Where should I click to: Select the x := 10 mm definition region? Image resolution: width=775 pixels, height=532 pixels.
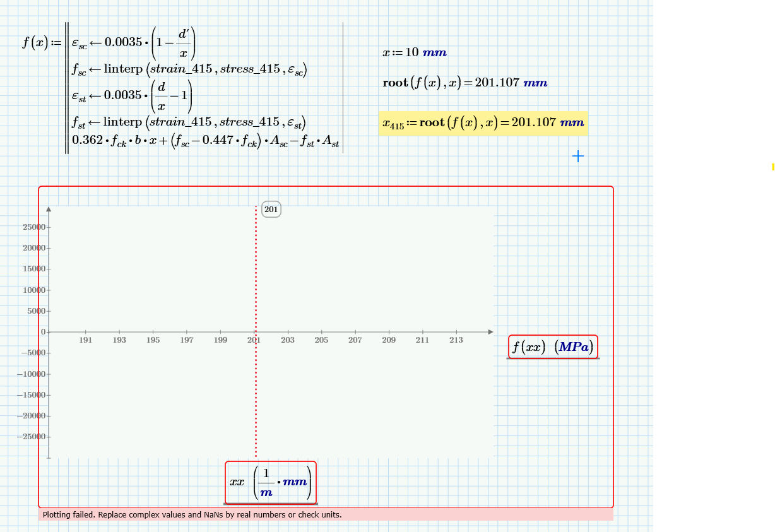coord(413,52)
